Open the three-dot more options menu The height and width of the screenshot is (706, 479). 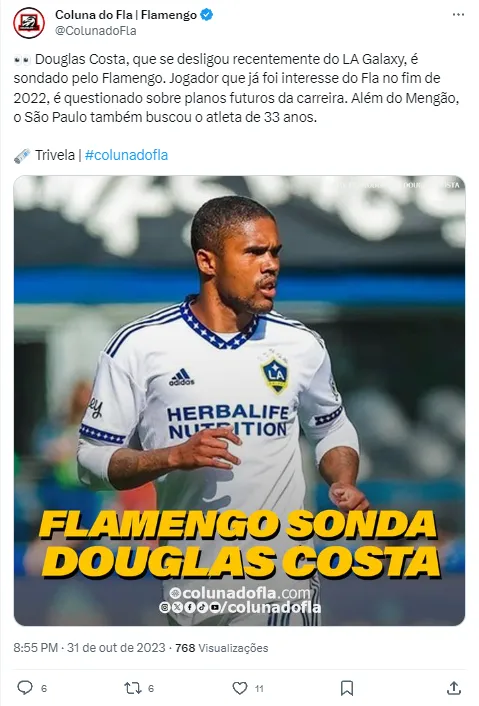pyautogui.click(x=458, y=15)
